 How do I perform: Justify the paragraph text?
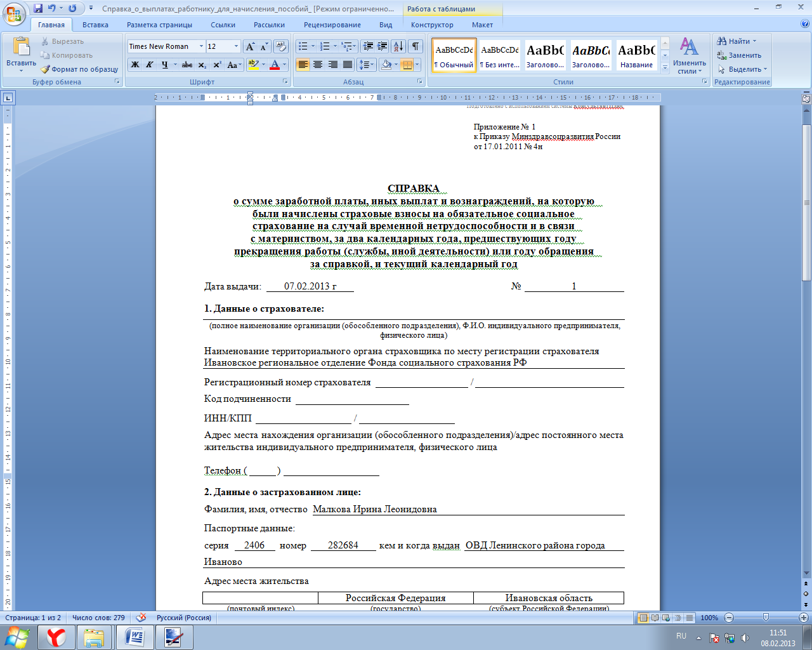click(x=348, y=65)
